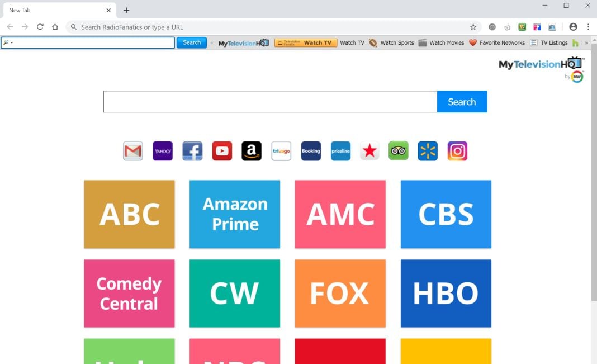Collapse toolbar with left double chevron

[212, 43]
